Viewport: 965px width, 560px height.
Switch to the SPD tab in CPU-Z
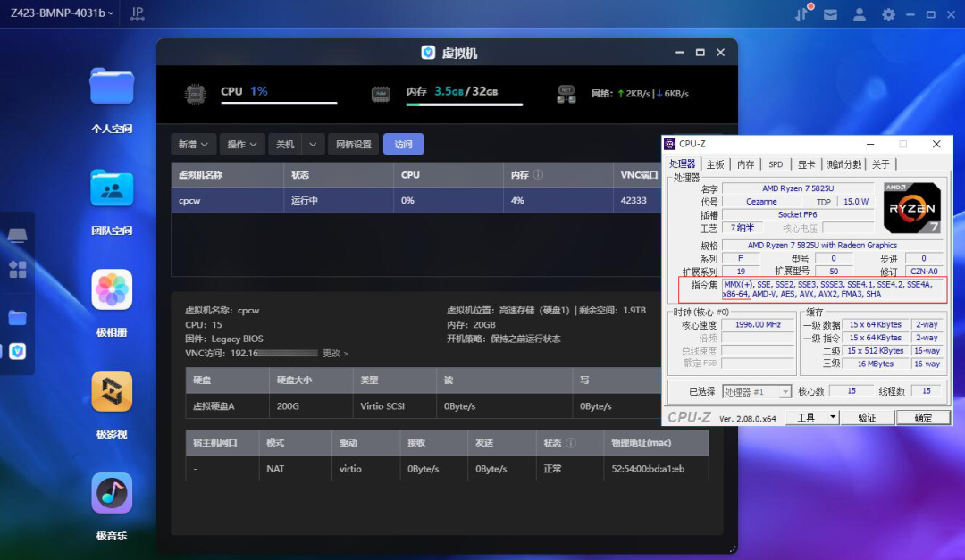click(x=776, y=164)
